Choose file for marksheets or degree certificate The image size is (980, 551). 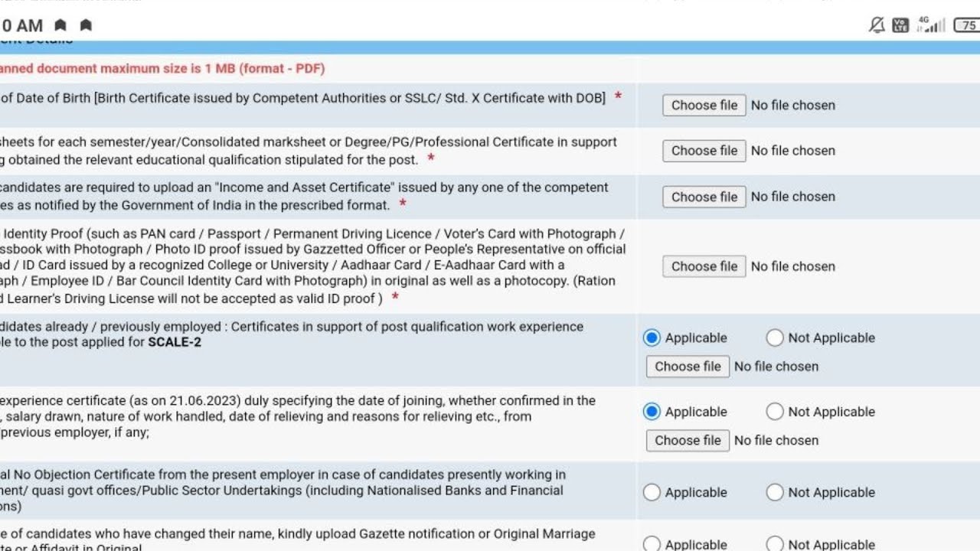pyautogui.click(x=704, y=151)
